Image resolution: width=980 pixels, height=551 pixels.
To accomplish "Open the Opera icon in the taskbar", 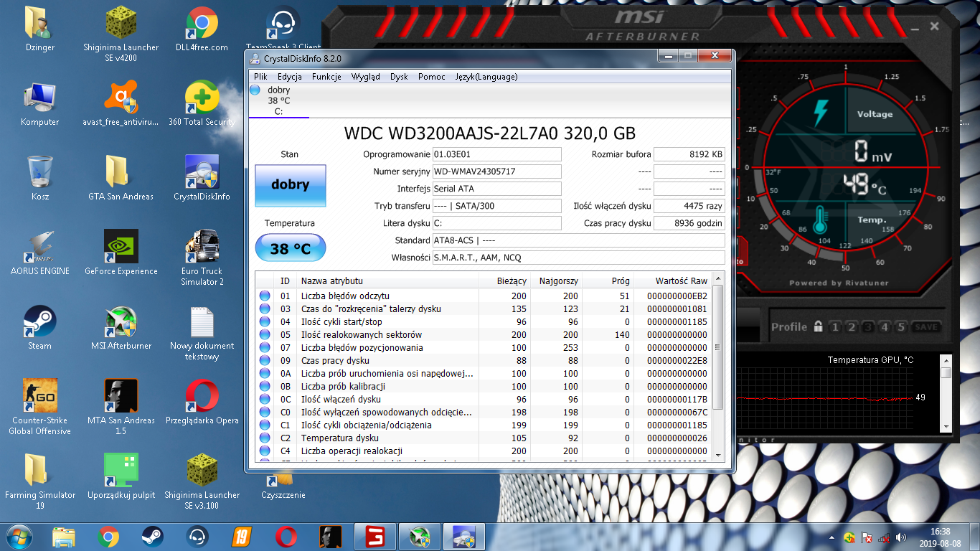I will pyautogui.click(x=286, y=537).
